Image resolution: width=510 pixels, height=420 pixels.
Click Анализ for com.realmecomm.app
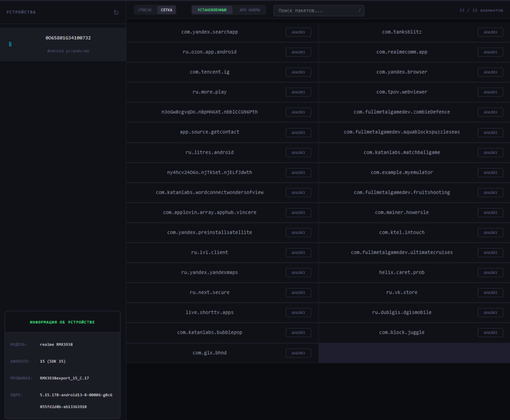(x=490, y=52)
